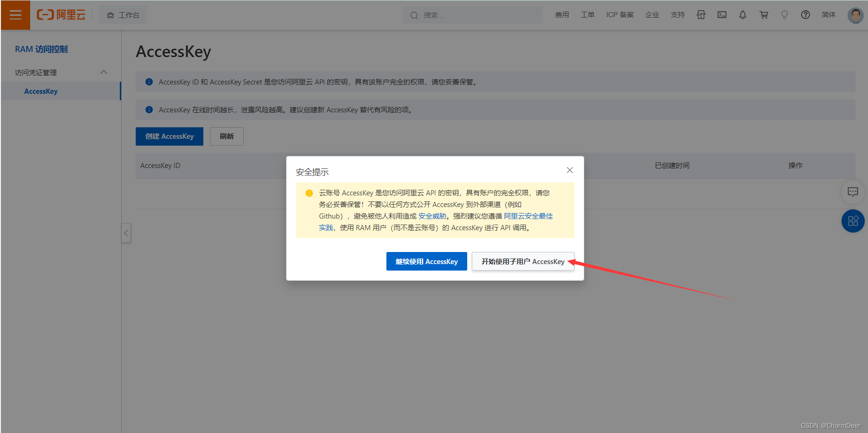This screenshot has height=433, width=868.
Task: Click the info icon beside 在线时间 notice
Action: pos(149,110)
